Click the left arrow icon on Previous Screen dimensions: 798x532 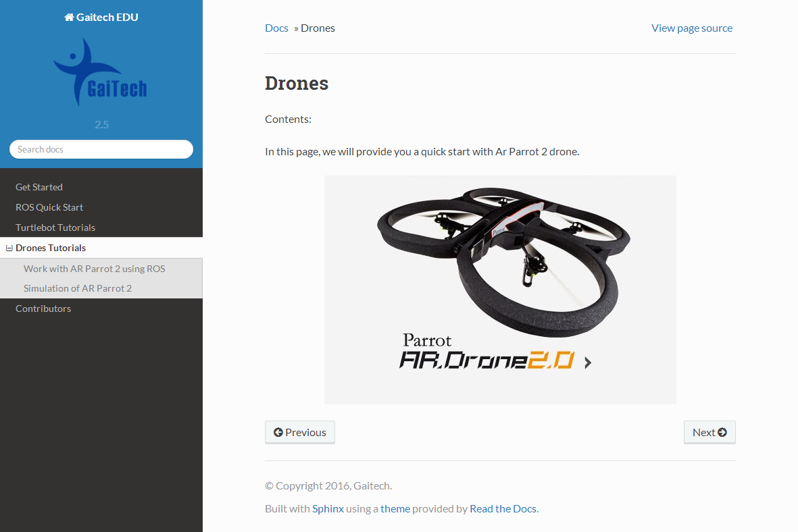[x=278, y=432]
